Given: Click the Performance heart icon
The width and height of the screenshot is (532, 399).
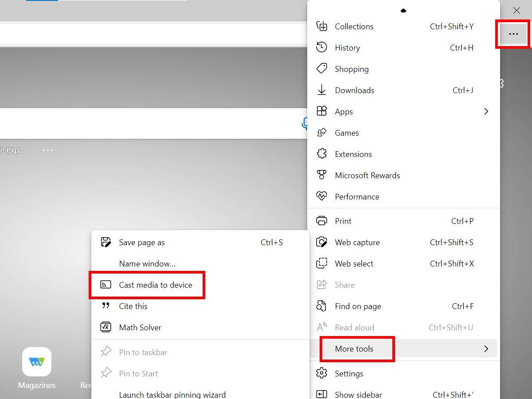Looking at the screenshot, I should click(x=321, y=196).
